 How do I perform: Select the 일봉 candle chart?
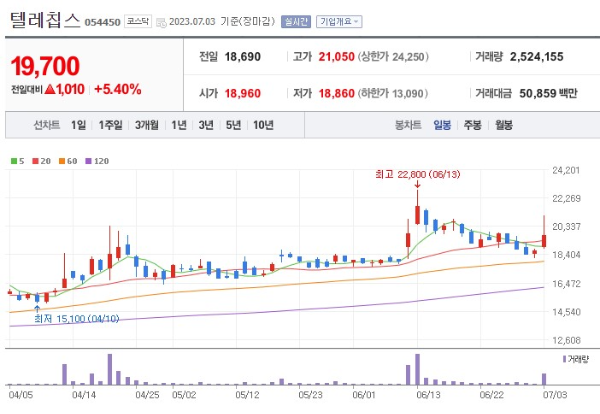[442, 125]
